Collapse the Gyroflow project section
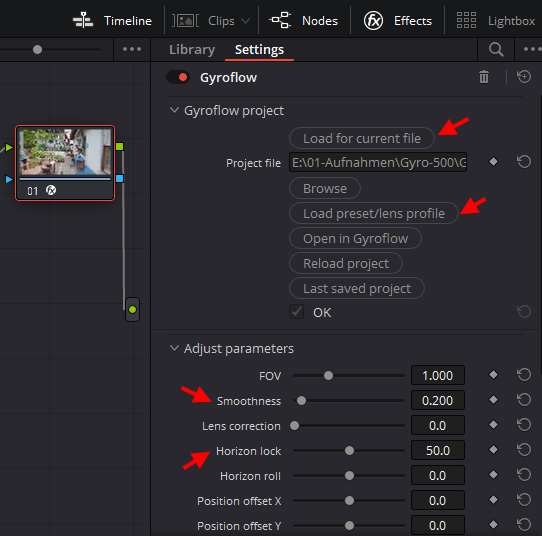The image size is (542, 536). pyautogui.click(x=174, y=110)
